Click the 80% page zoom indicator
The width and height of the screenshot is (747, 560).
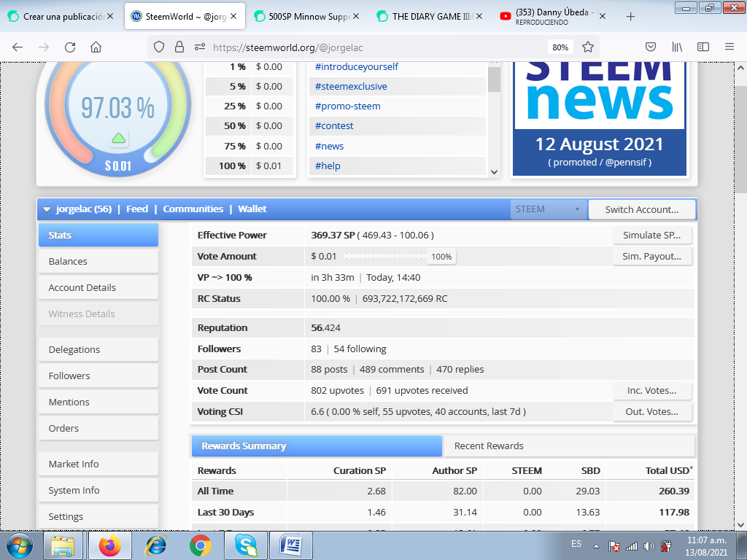[x=560, y=47]
